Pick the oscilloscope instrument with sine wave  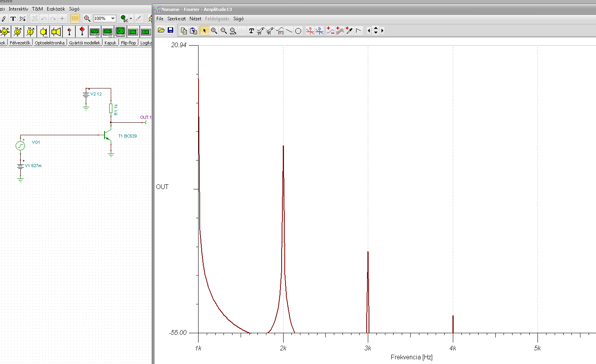click(95, 32)
